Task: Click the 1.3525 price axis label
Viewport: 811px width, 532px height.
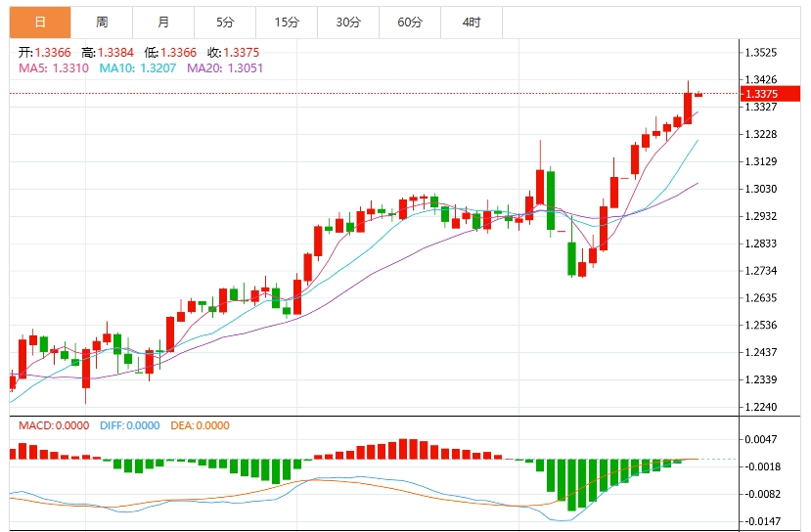Action: pos(761,53)
